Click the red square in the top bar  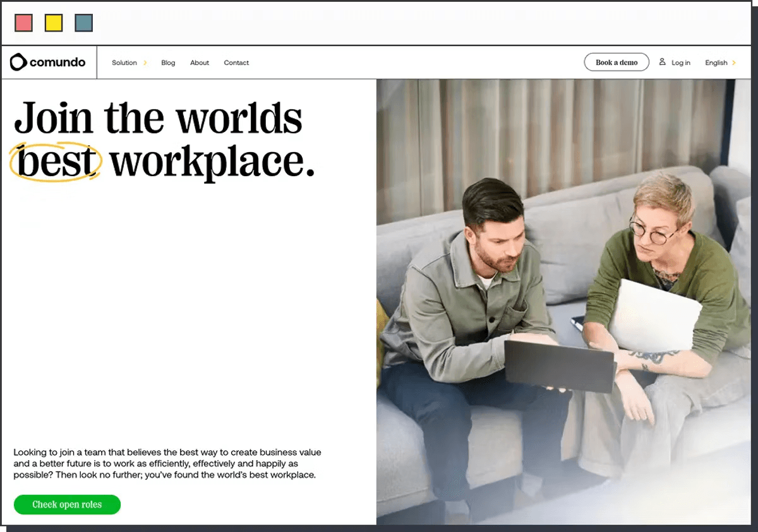coord(23,23)
